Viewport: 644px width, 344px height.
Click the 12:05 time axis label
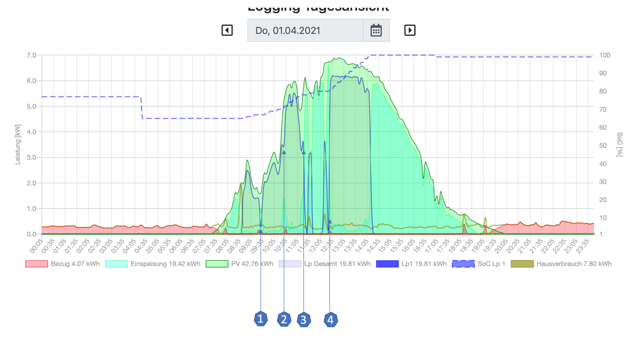point(315,246)
